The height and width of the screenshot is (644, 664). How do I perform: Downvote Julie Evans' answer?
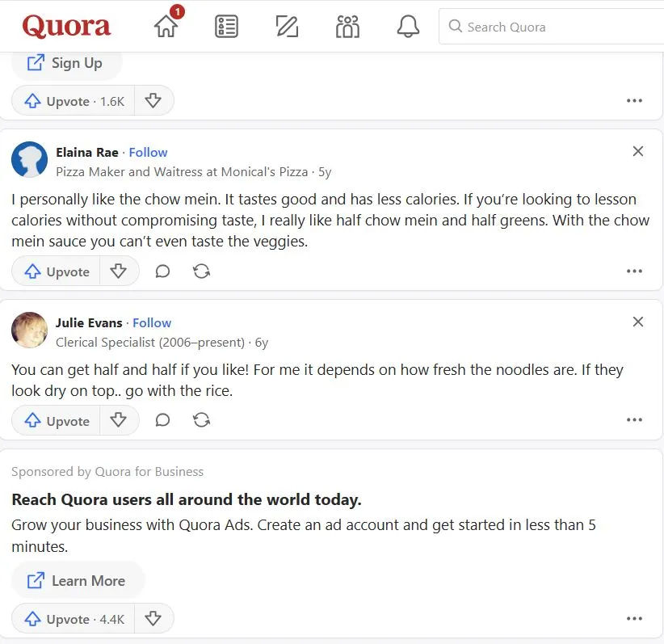(119, 420)
